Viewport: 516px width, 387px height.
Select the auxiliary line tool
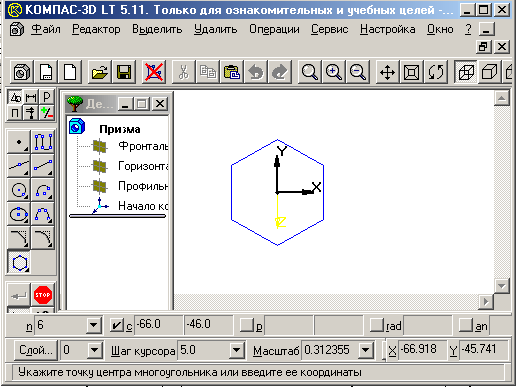coord(19,166)
